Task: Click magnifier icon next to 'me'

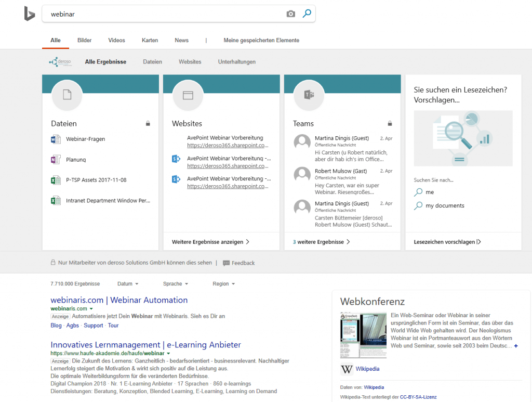Action: [418, 192]
